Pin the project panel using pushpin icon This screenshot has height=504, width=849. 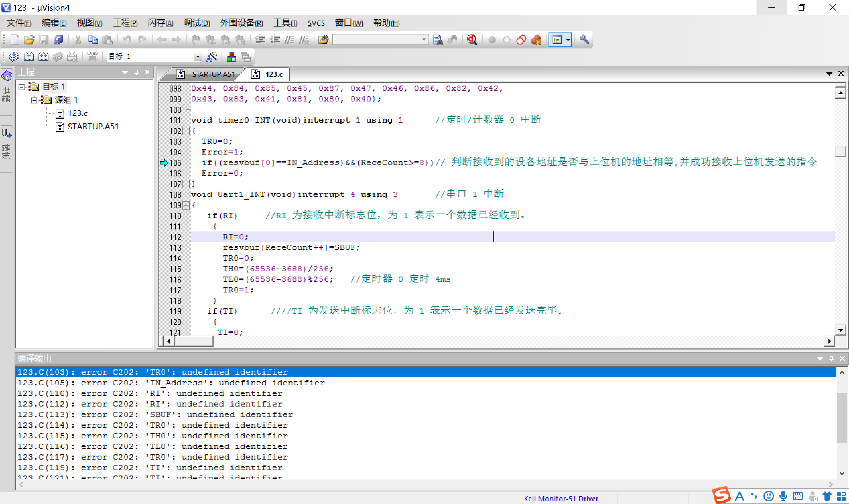coord(136,72)
